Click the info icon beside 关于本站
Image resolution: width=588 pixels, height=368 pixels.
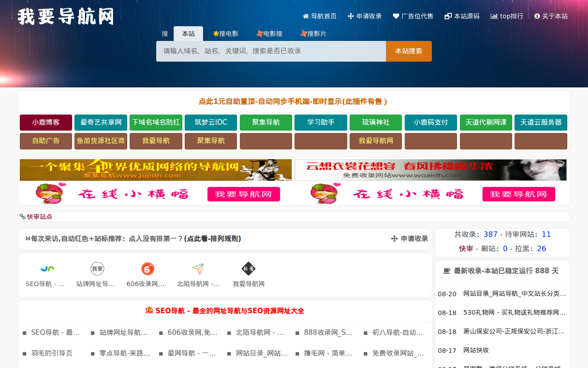click(537, 16)
